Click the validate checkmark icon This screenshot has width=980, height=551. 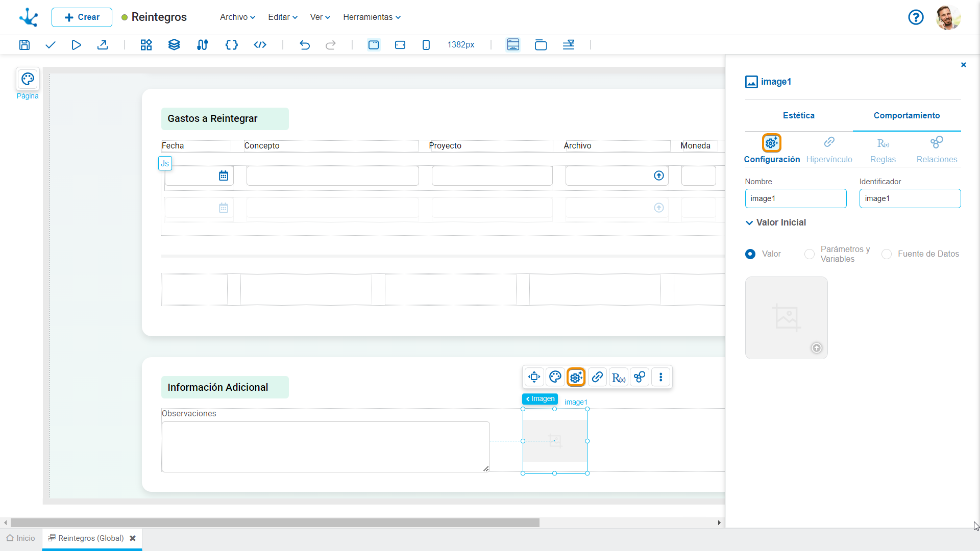click(50, 45)
